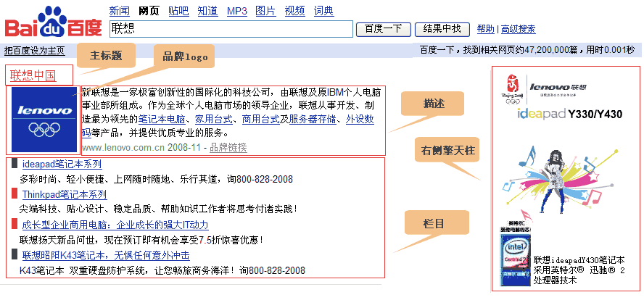
Task: Follow the 家用台式 link
Action: pyautogui.click(x=214, y=120)
